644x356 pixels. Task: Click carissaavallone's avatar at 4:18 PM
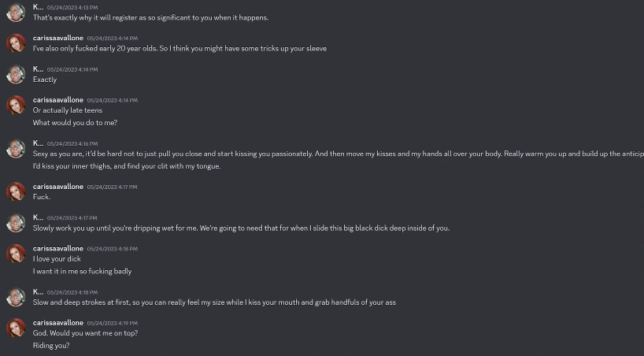16,254
